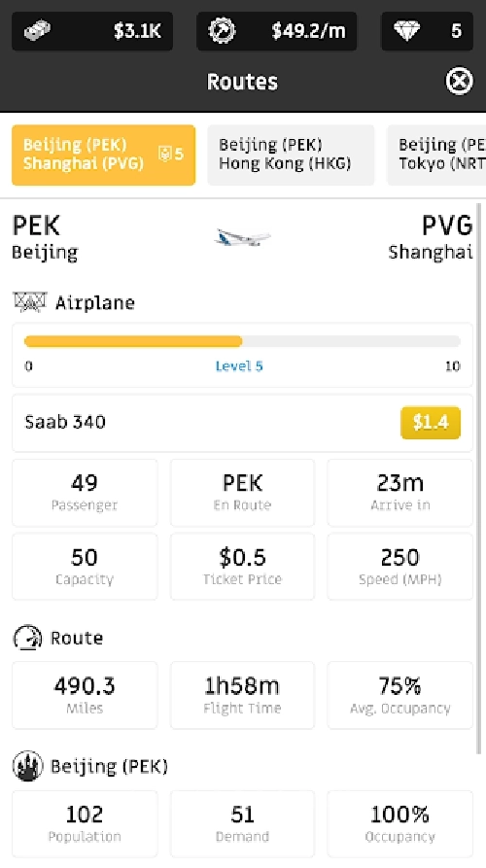Open the Beijing–Tokyo route tab
The height and width of the screenshot is (868, 486).
(x=436, y=155)
